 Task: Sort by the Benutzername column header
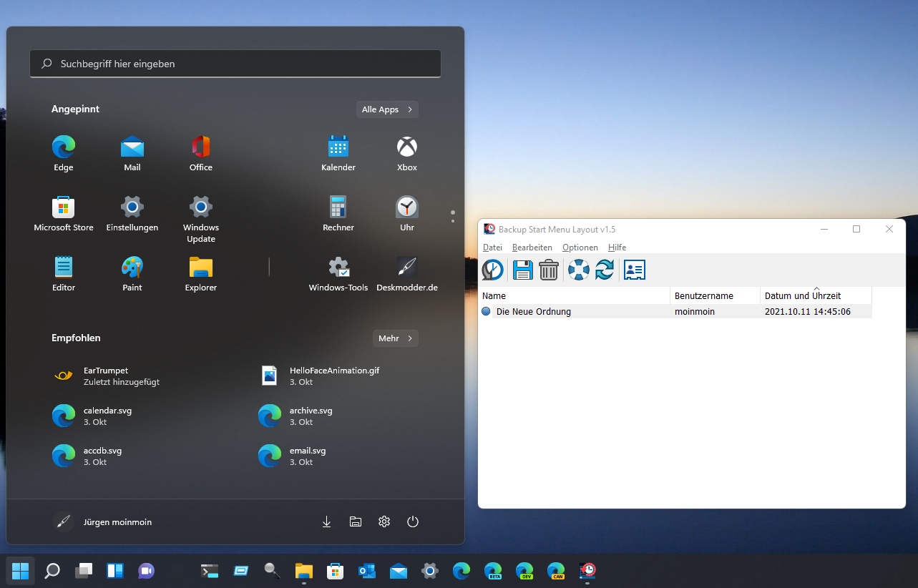715,295
